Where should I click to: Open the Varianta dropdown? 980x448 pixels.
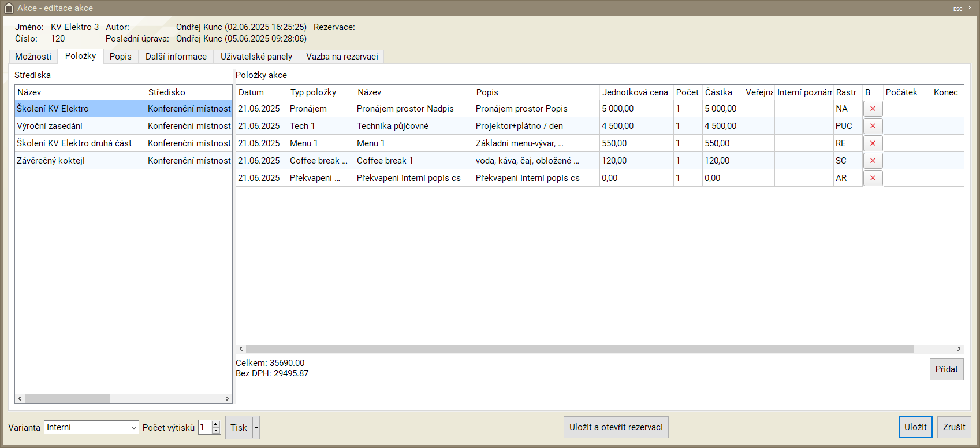(x=133, y=428)
